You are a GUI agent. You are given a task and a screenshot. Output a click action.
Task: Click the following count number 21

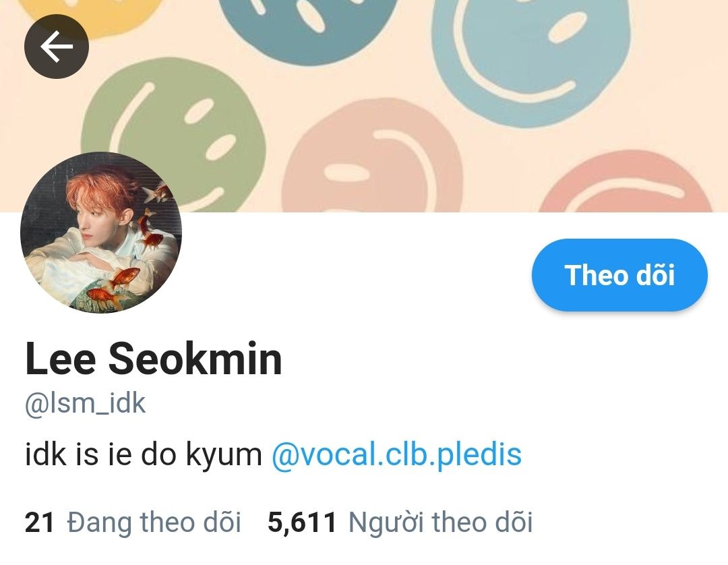pos(40,523)
